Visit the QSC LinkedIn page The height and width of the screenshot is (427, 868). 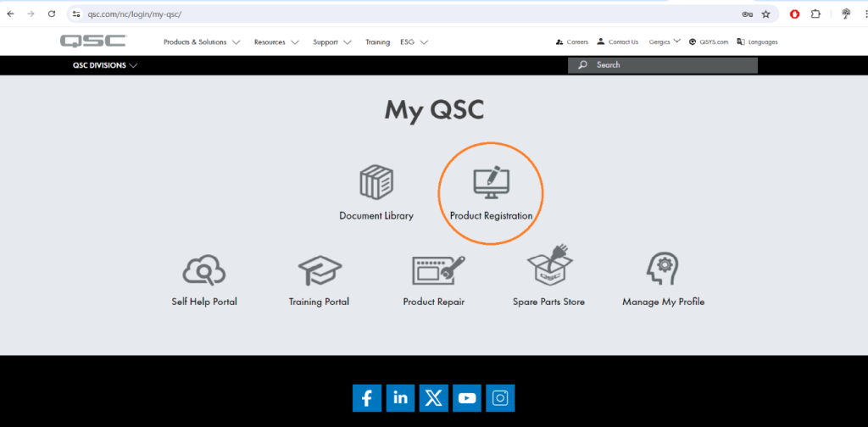(x=400, y=398)
